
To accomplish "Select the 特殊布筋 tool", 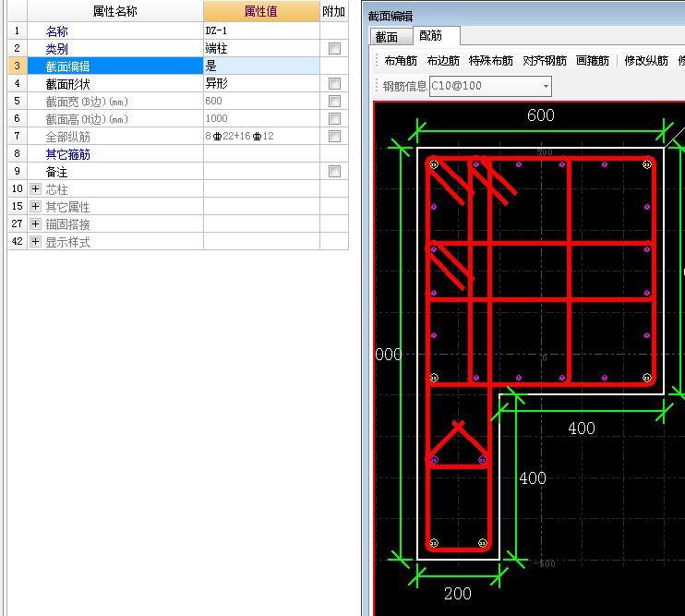I will (490, 61).
